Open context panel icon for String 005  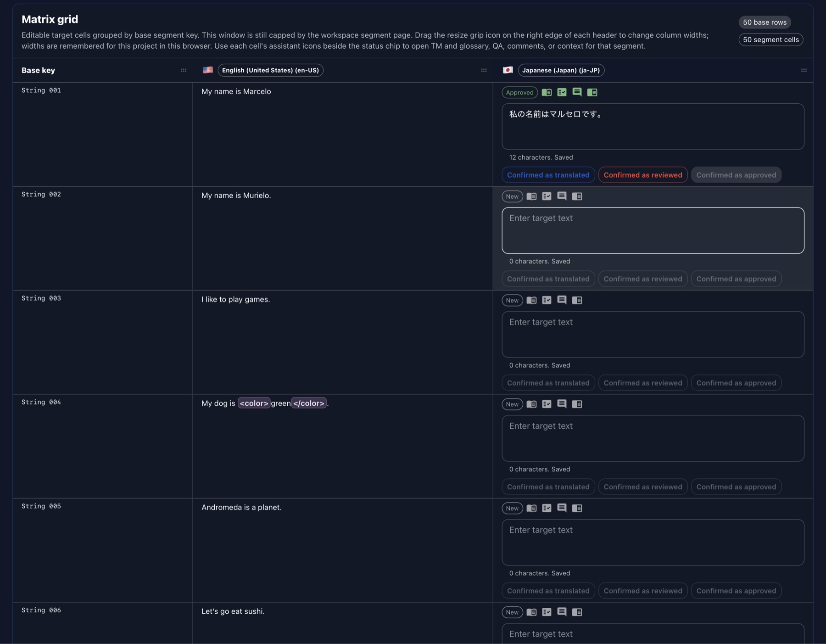(x=577, y=508)
